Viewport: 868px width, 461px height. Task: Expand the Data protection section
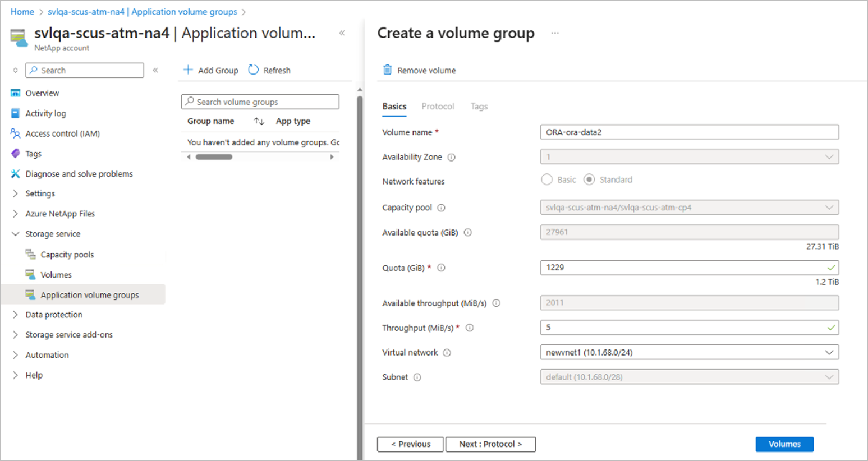[15, 315]
